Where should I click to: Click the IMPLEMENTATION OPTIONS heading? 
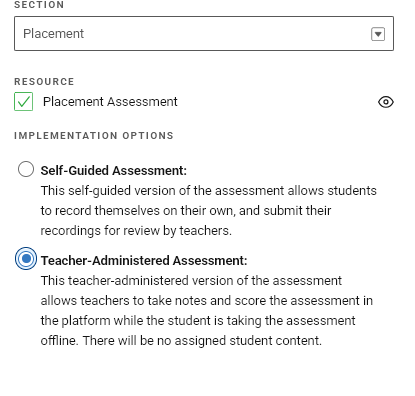click(94, 136)
